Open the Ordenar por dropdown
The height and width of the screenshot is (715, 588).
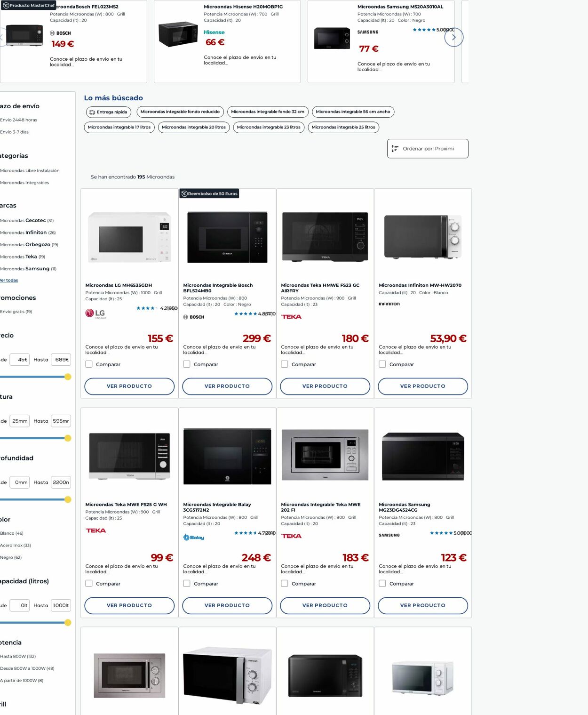click(x=428, y=149)
